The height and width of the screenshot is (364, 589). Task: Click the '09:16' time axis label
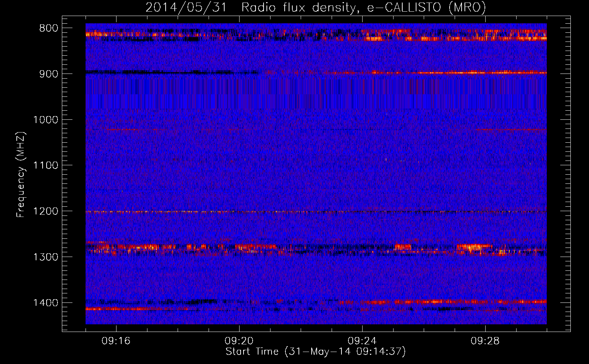click(x=116, y=341)
